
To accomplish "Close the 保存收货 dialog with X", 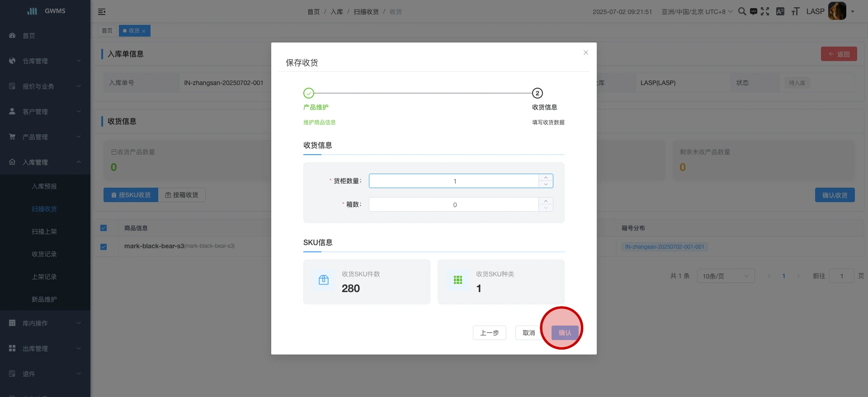I will tap(585, 52).
